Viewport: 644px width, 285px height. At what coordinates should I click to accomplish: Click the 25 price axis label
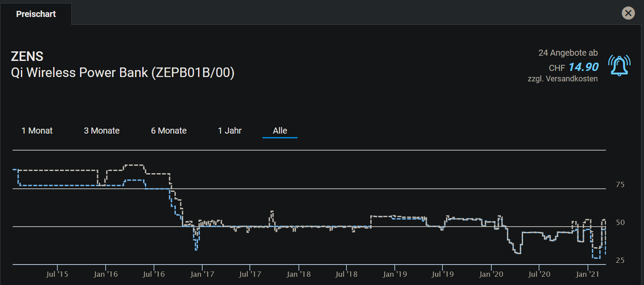620,260
